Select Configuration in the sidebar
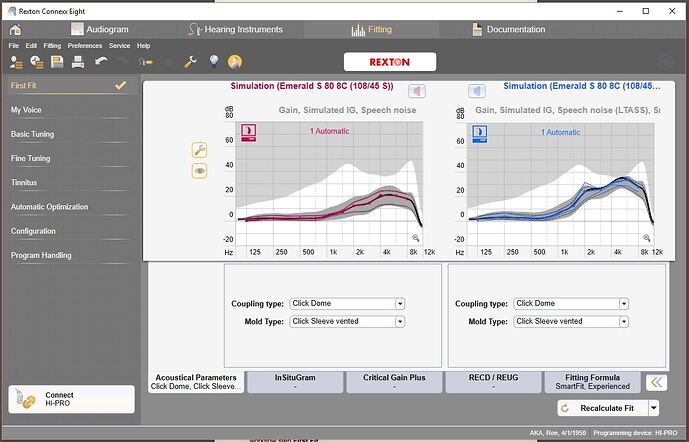This screenshot has height=442, width=689. pyautogui.click(x=70, y=231)
